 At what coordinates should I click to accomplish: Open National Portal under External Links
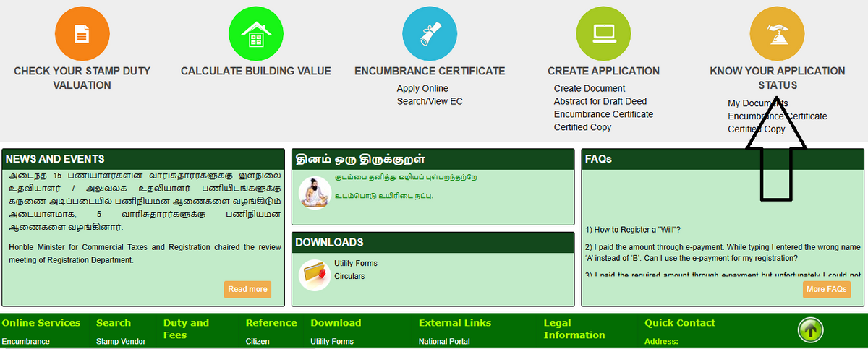click(x=444, y=341)
